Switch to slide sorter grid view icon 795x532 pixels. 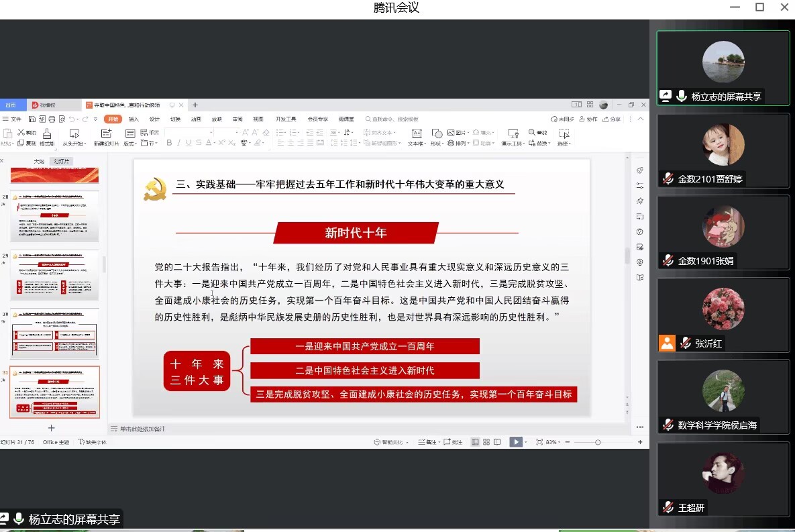click(486, 442)
